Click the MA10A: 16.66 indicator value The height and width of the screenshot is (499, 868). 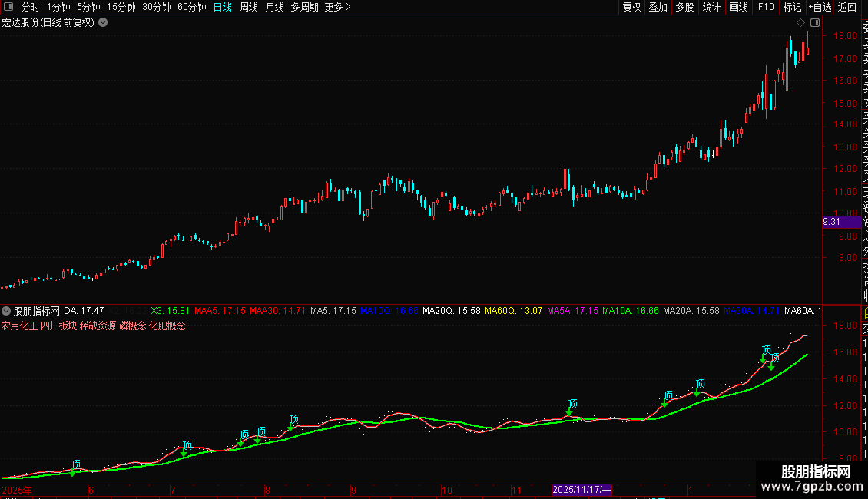point(631,311)
